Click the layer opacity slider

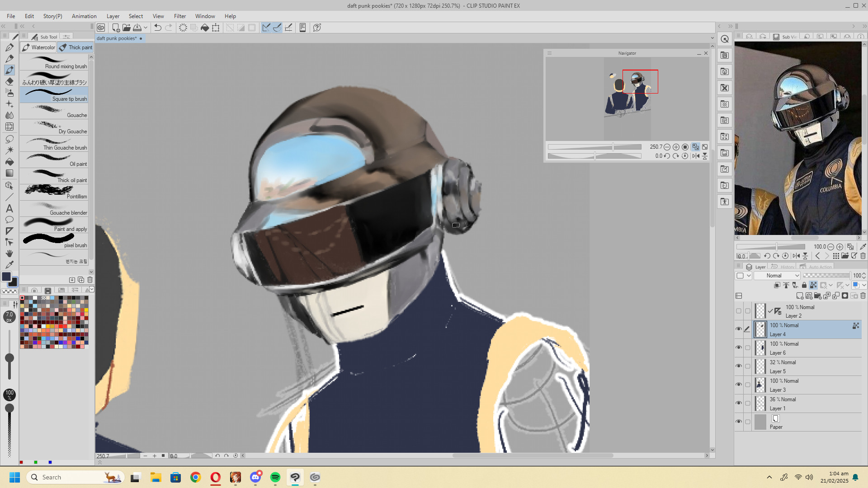point(826,276)
